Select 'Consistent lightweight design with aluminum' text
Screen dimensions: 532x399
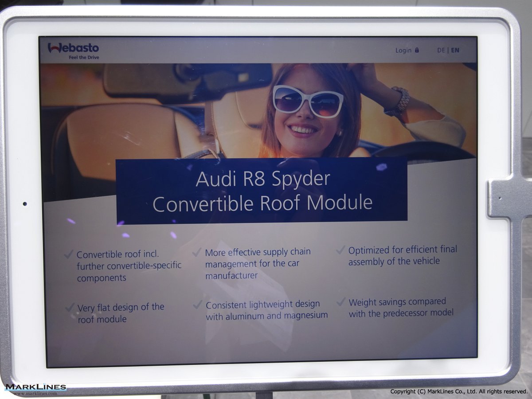point(266,310)
